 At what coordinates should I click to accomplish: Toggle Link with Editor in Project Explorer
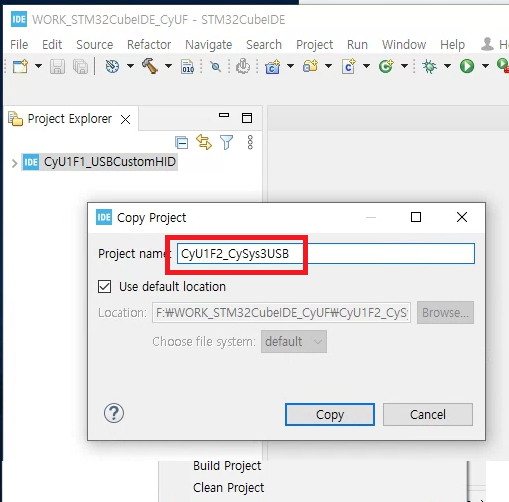click(x=204, y=142)
